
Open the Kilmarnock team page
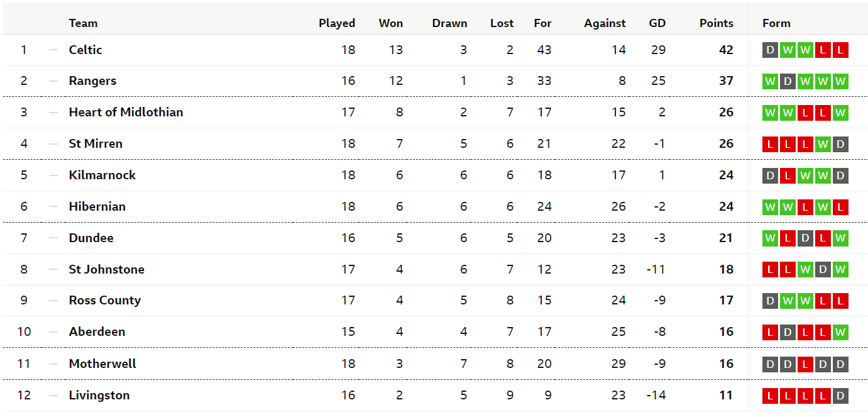click(x=102, y=175)
